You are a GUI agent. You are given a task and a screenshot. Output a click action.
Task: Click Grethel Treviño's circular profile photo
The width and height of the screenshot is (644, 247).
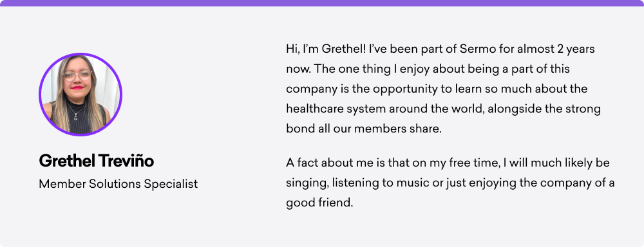(80, 95)
